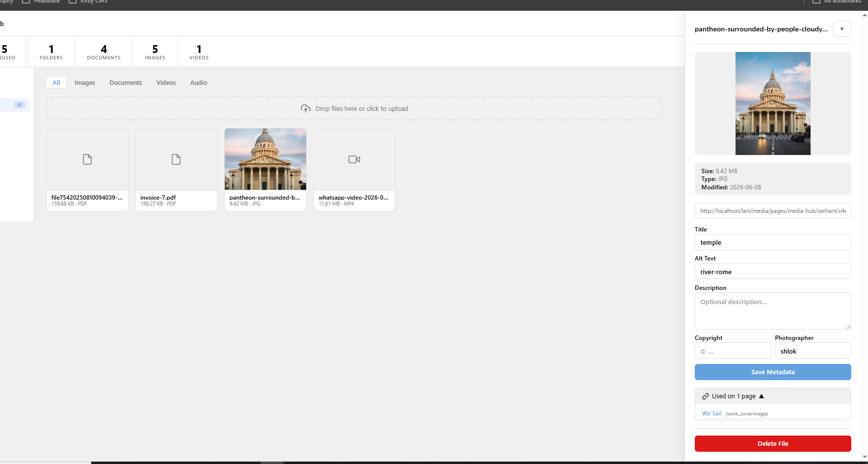Switch to the All filter tab

56,82
